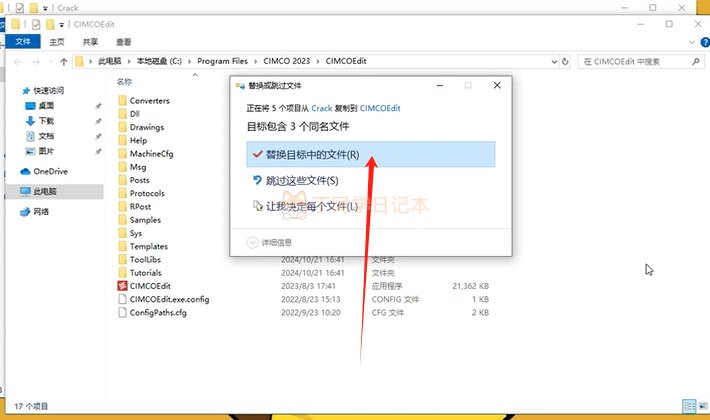Screen dimensions: 710x420
Task: Open Network in navigation pane
Action: (x=35, y=211)
